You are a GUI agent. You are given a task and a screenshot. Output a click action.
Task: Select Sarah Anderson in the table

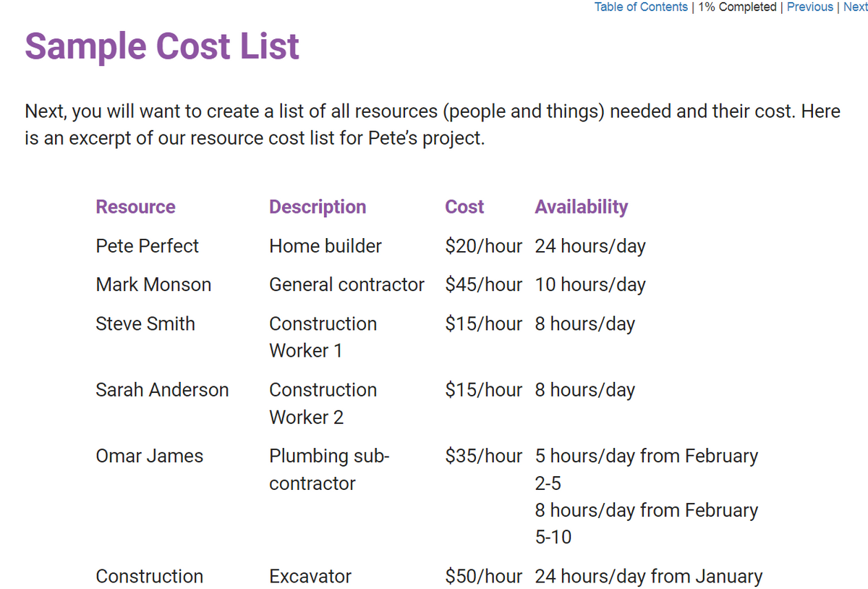tap(162, 390)
